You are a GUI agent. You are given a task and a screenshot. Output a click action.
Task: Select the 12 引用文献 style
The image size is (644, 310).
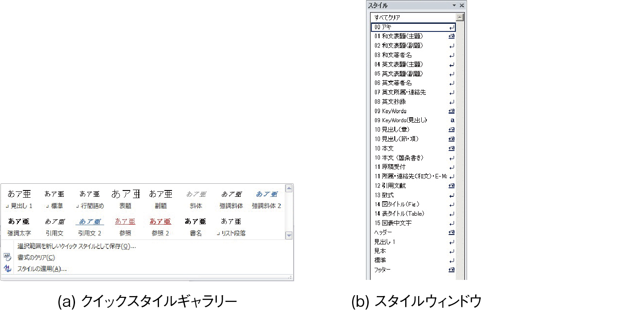[x=413, y=186]
